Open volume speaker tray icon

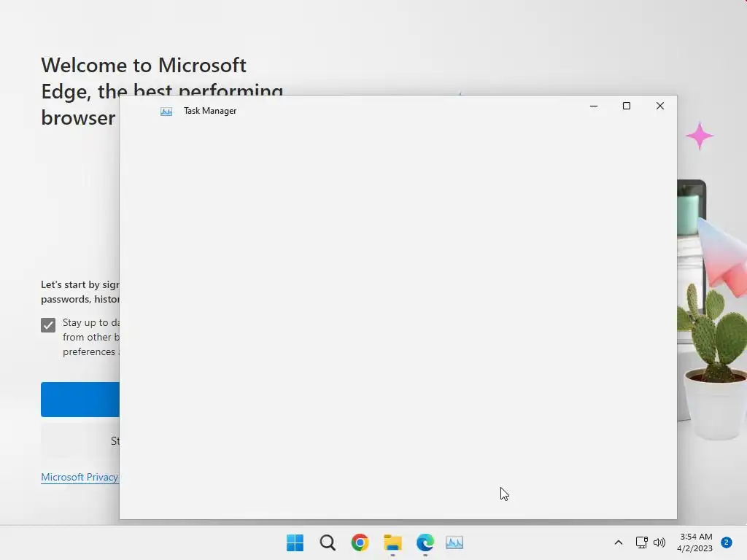tap(659, 542)
